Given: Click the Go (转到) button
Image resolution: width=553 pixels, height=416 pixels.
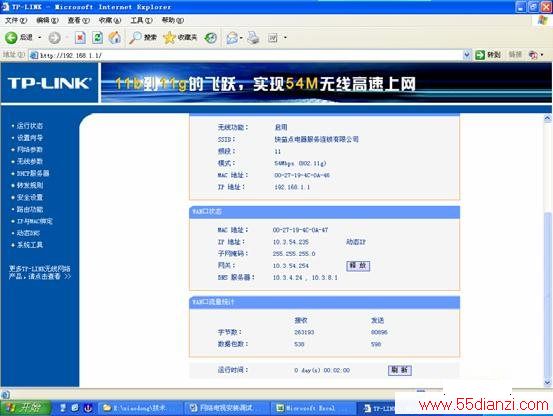Looking at the screenshot, I should [x=488, y=55].
